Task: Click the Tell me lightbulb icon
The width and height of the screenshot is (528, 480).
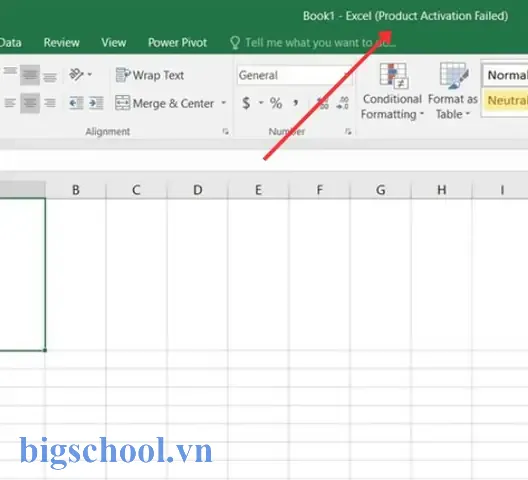Action: pyautogui.click(x=235, y=43)
